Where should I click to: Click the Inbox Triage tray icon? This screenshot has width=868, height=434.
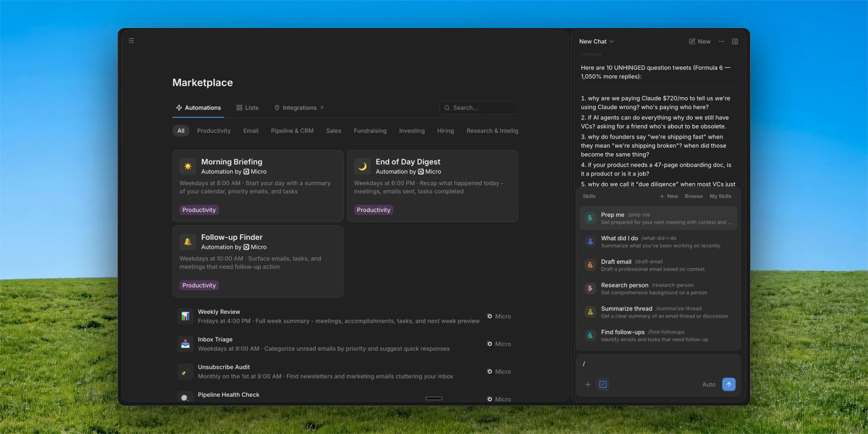click(185, 344)
